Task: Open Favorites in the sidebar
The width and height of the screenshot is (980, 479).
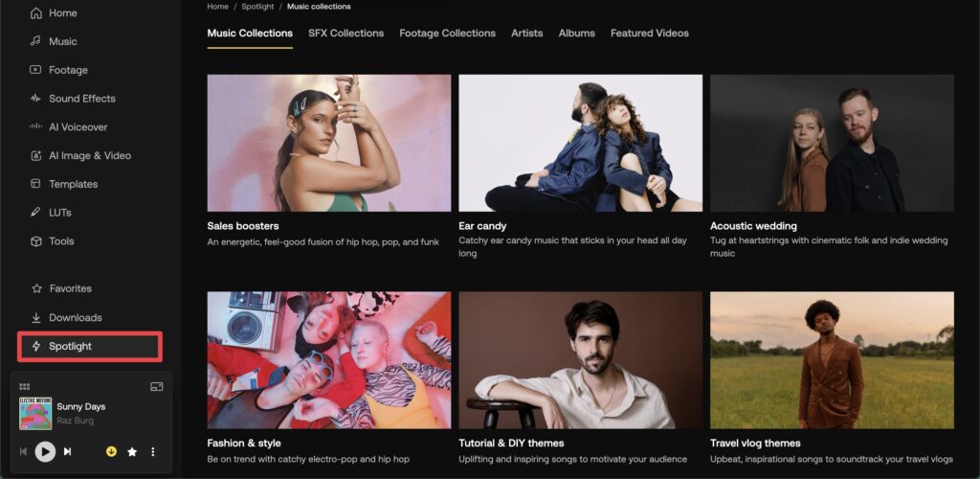Action: (x=61, y=288)
